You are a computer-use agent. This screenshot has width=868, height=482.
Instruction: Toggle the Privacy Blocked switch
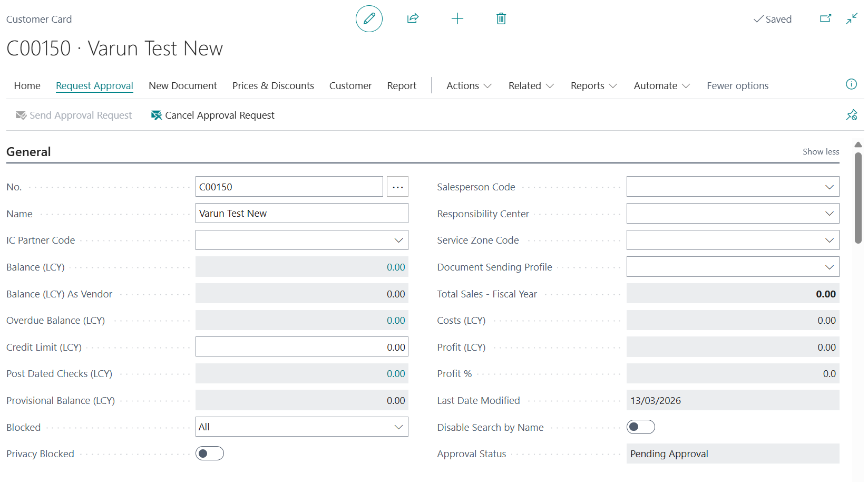click(x=210, y=454)
